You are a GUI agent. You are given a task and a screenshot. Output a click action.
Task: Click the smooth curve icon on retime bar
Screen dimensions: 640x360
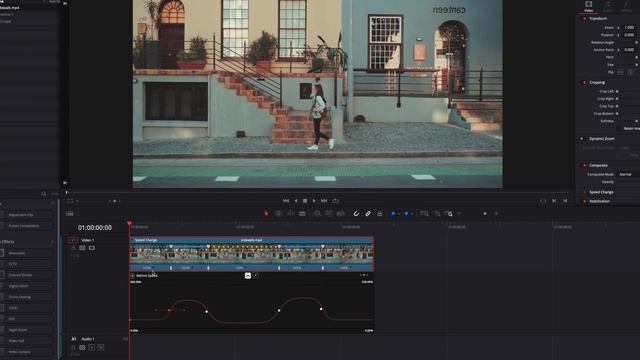coord(248,276)
